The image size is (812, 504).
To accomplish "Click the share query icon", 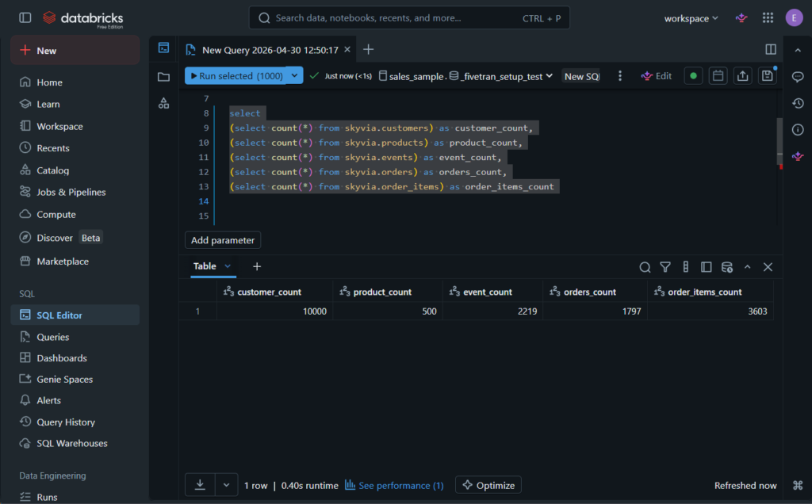I will click(742, 76).
